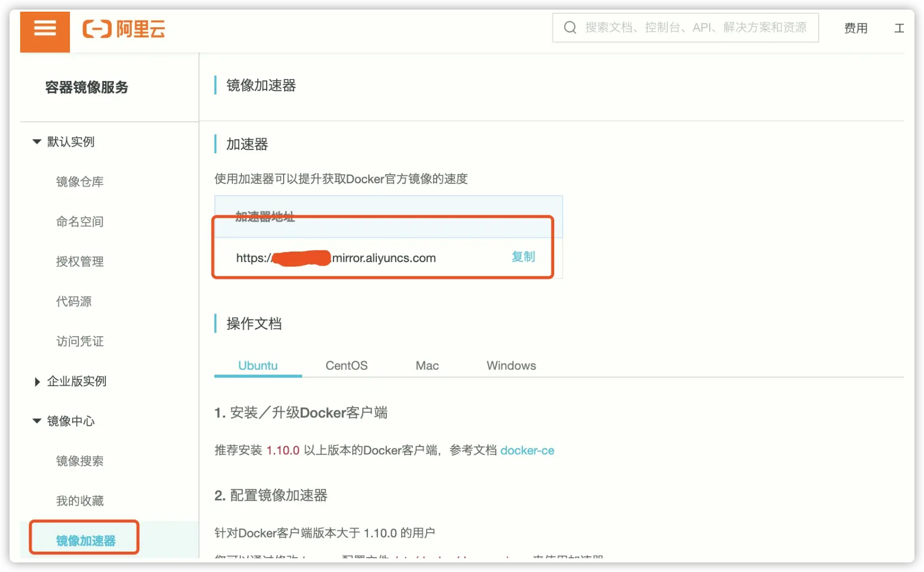This screenshot has height=572, width=924.
Task: Collapse the 默认实例 section
Action: point(37,142)
